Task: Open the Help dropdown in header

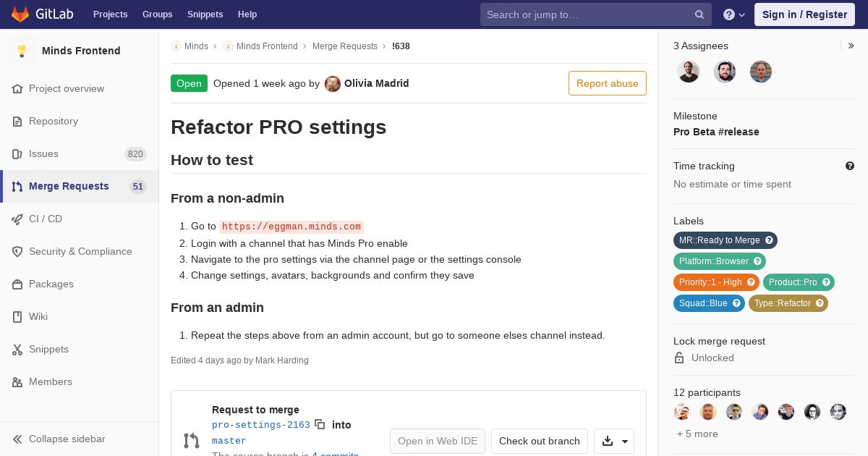Action: 734,14
